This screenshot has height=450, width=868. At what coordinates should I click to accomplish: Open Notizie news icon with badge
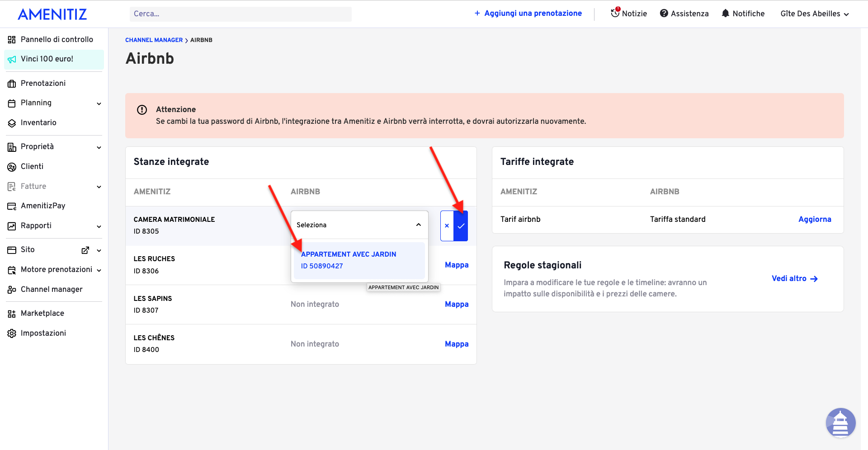pyautogui.click(x=615, y=13)
